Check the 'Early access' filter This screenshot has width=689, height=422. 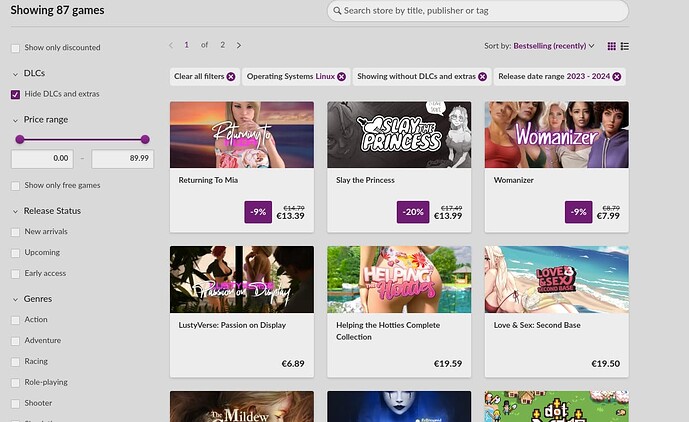coord(15,274)
